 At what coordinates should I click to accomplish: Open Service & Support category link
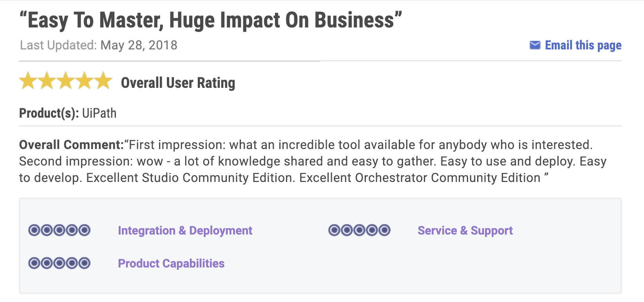pyautogui.click(x=465, y=231)
